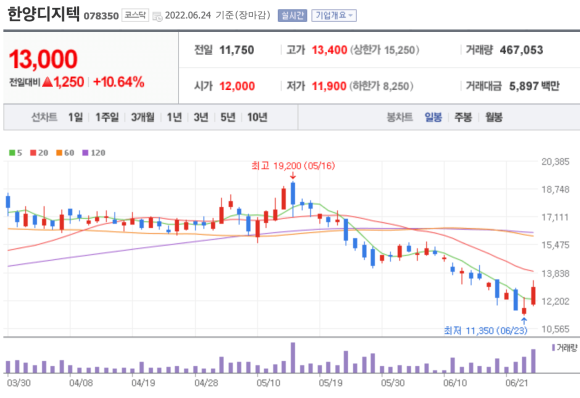Viewport: 580px width, 398px height.
Task: Click the green 5-day moving average swatch
Action: pyautogui.click(x=12, y=153)
